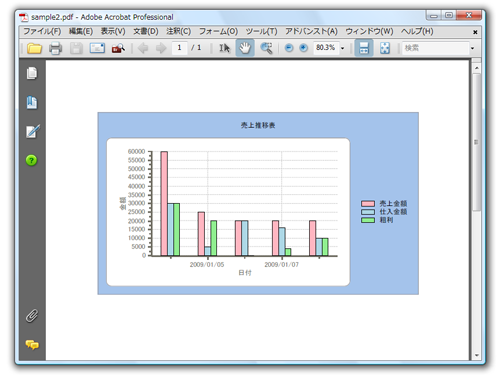The width and height of the screenshot is (500, 376).
Task: Open the Comments panel
Action: pos(32,345)
